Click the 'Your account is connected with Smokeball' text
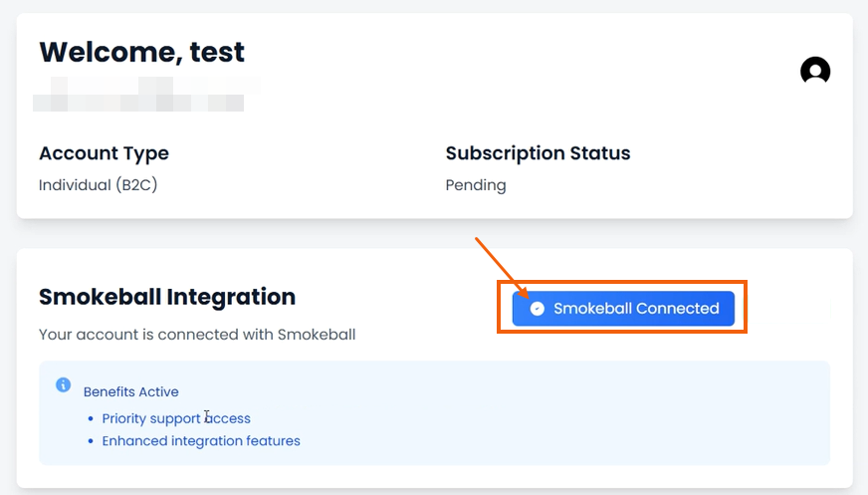 (x=197, y=335)
